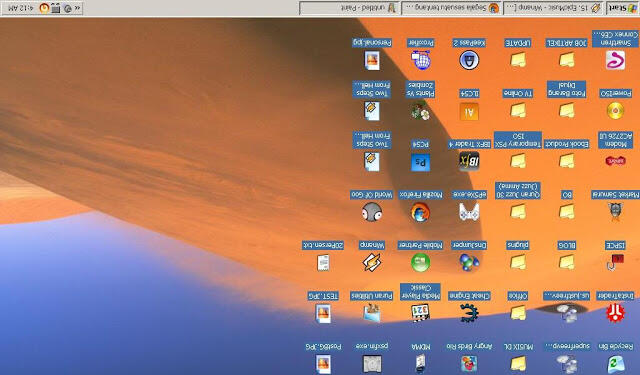Open the us.justfreev... connection icon
Screen dimensions: 640x375
click(567, 313)
